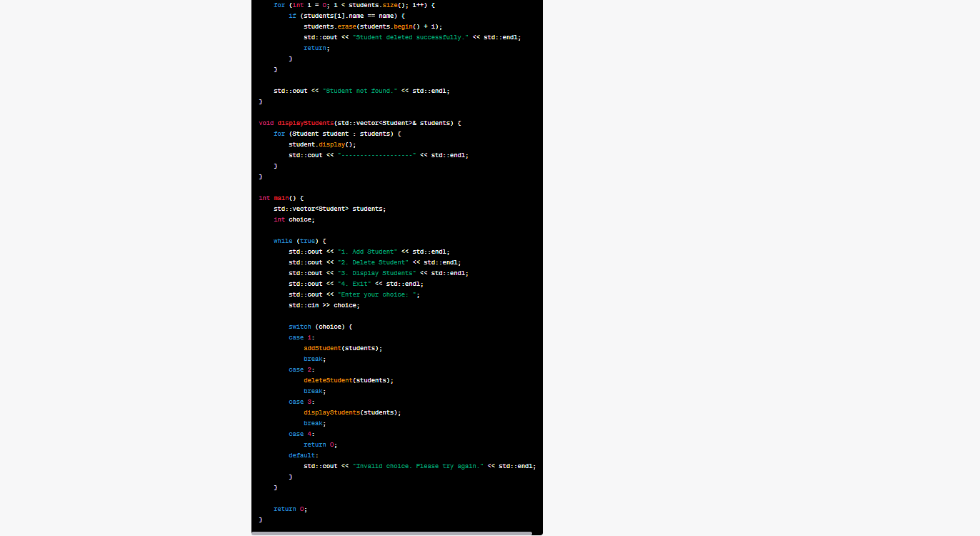Click the deleteStudent function call
This screenshot has height=536, width=980.
pos(327,379)
